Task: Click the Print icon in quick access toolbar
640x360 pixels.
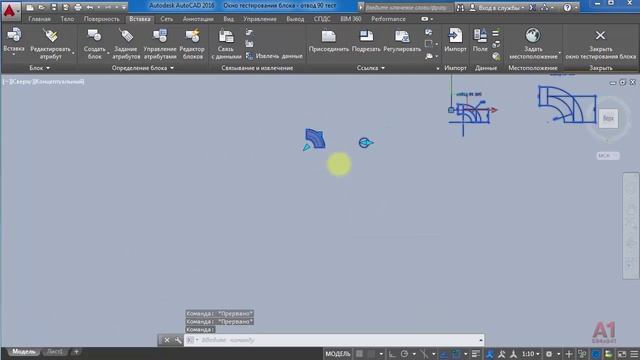Action: [x=78, y=7]
